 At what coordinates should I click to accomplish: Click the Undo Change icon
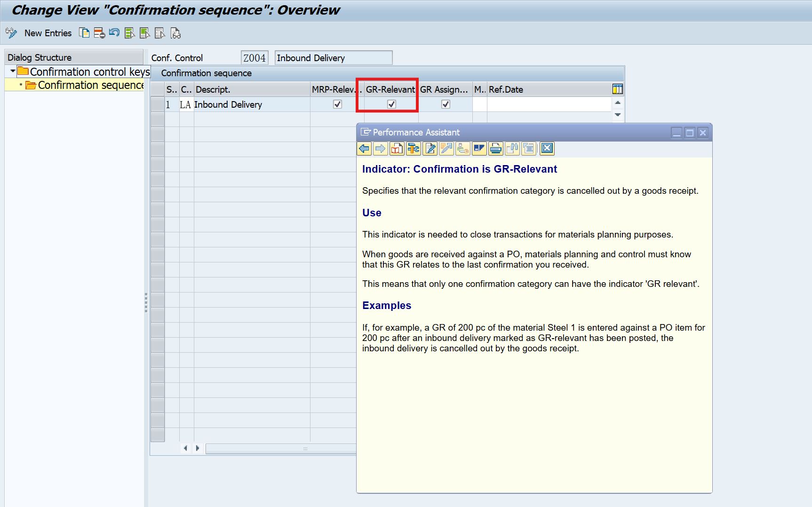tap(114, 33)
